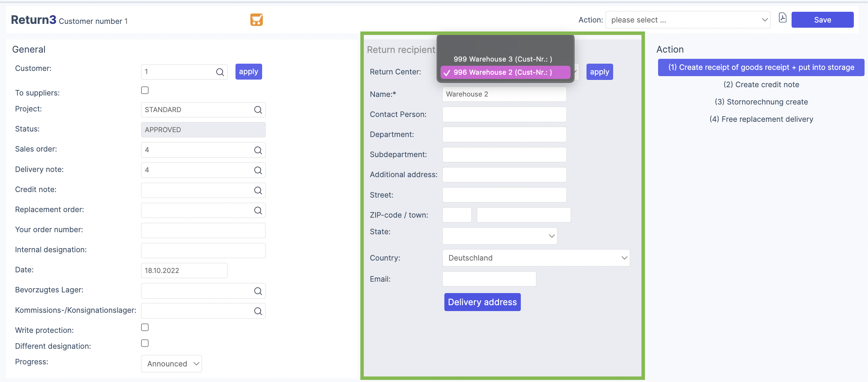Click Delivery note lookup magnifier

(x=258, y=170)
